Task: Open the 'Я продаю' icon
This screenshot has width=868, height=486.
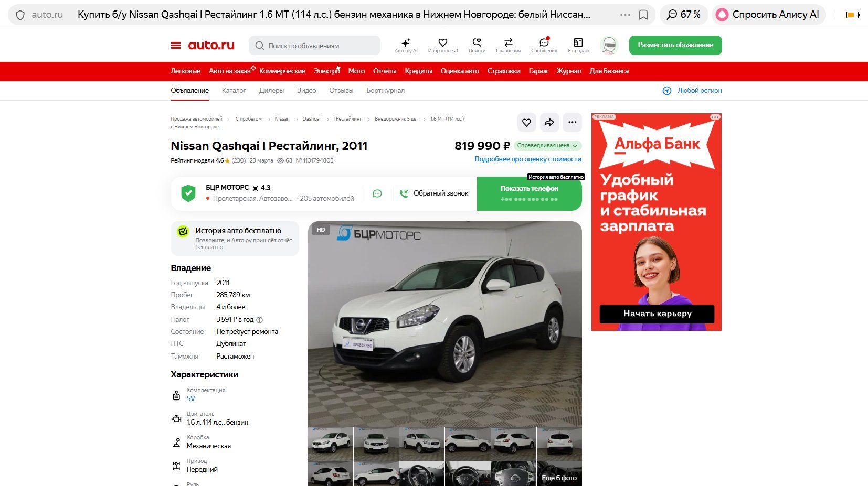Action: coord(578,46)
